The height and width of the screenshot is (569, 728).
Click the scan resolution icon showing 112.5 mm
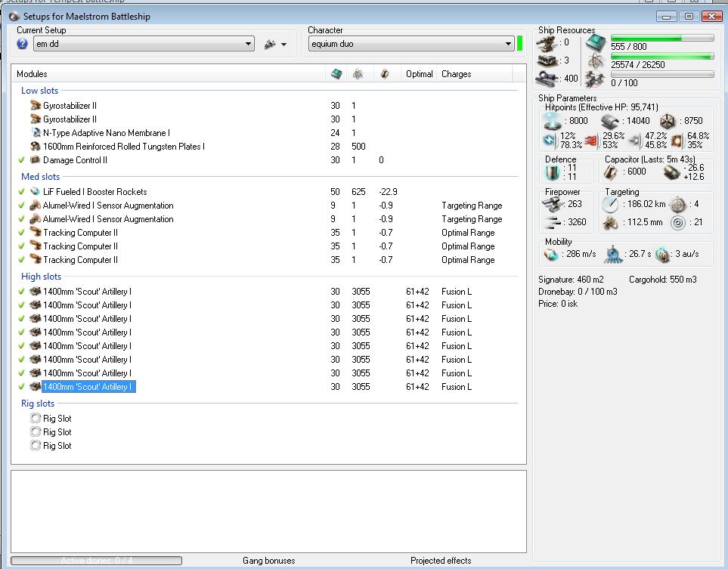(x=610, y=223)
